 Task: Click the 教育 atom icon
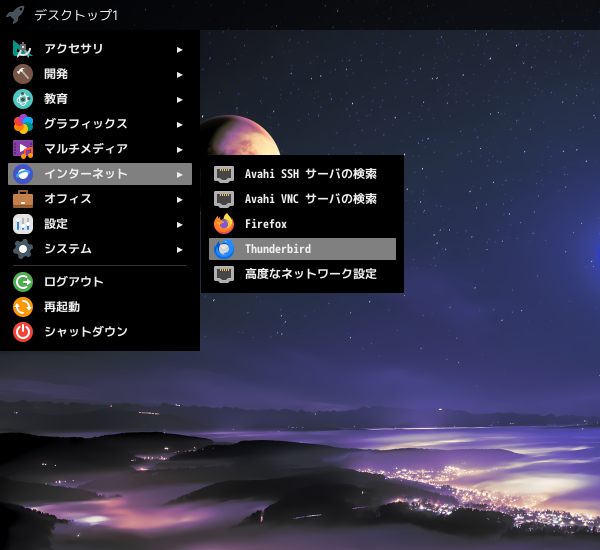[23, 99]
